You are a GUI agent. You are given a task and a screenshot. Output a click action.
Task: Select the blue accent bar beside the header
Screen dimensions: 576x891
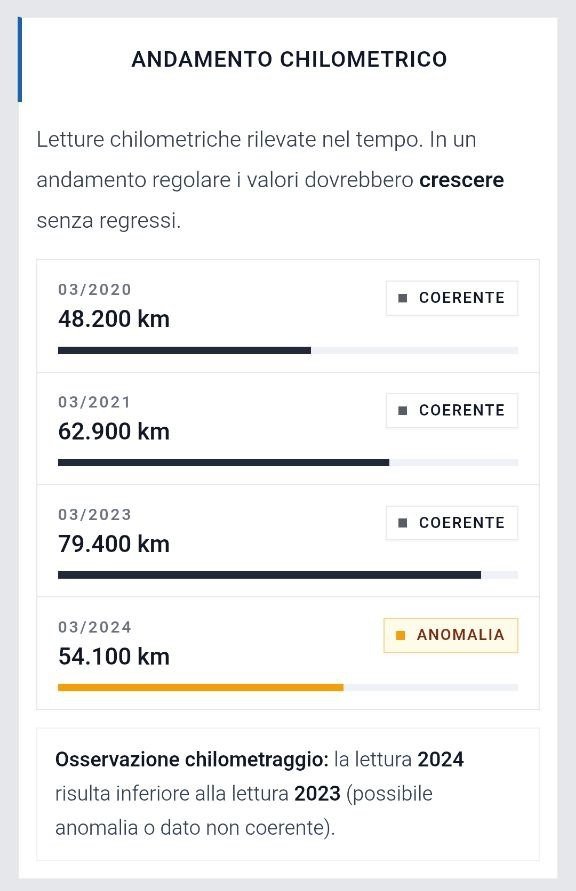(20, 60)
